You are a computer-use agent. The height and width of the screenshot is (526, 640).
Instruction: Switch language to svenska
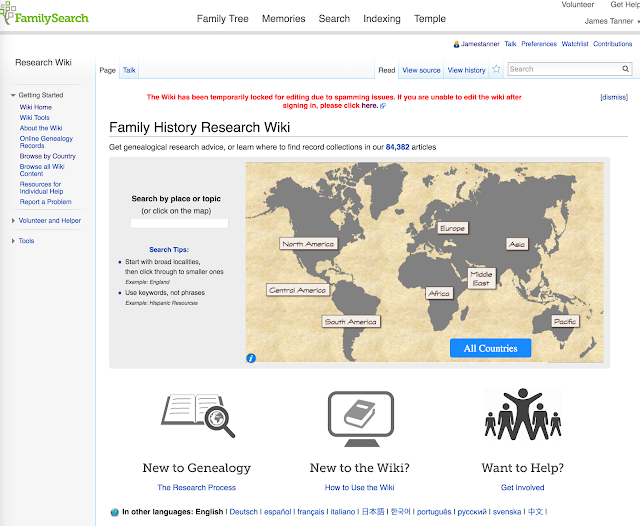coord(507,512)
